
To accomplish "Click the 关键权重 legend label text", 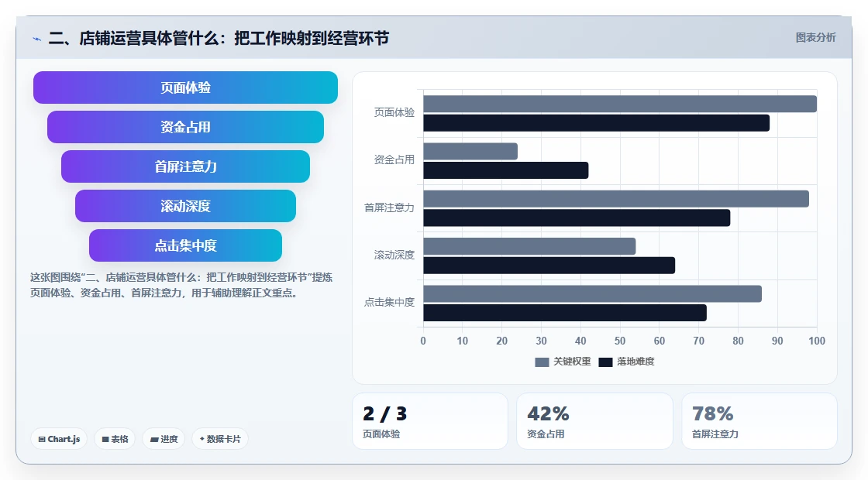I will 572,362.
